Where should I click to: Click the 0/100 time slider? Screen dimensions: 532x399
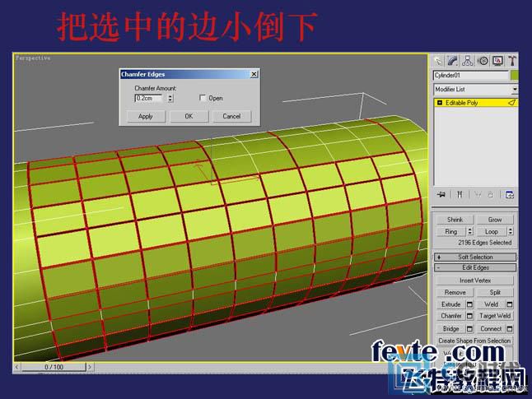click(x=54, y=367)
